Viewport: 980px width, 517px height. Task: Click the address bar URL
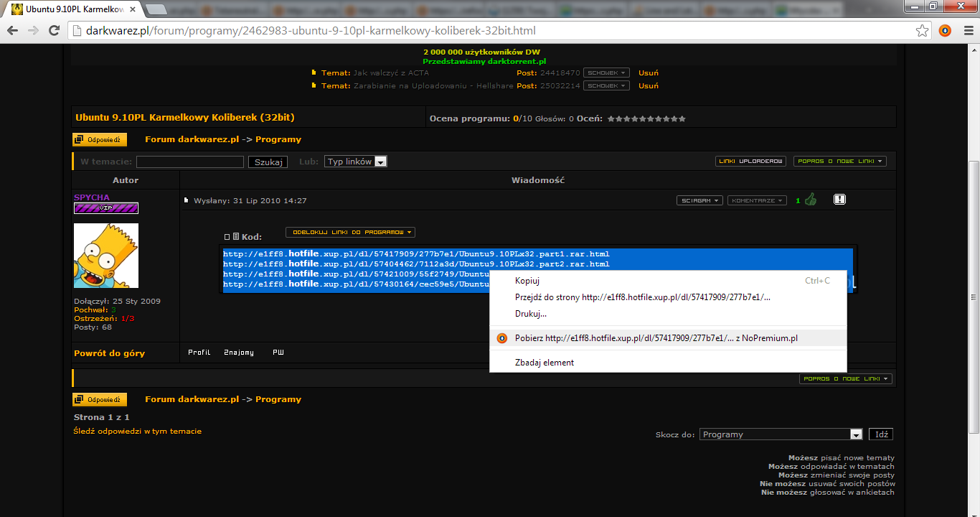[311, 31]
